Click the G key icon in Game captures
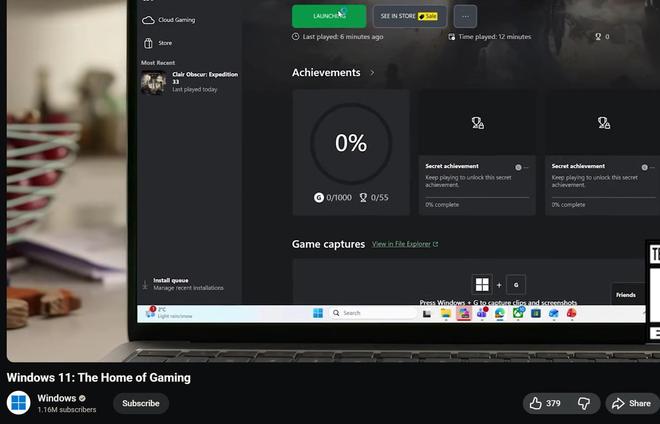Screen dimensions: 660x424 coord(516,285)
